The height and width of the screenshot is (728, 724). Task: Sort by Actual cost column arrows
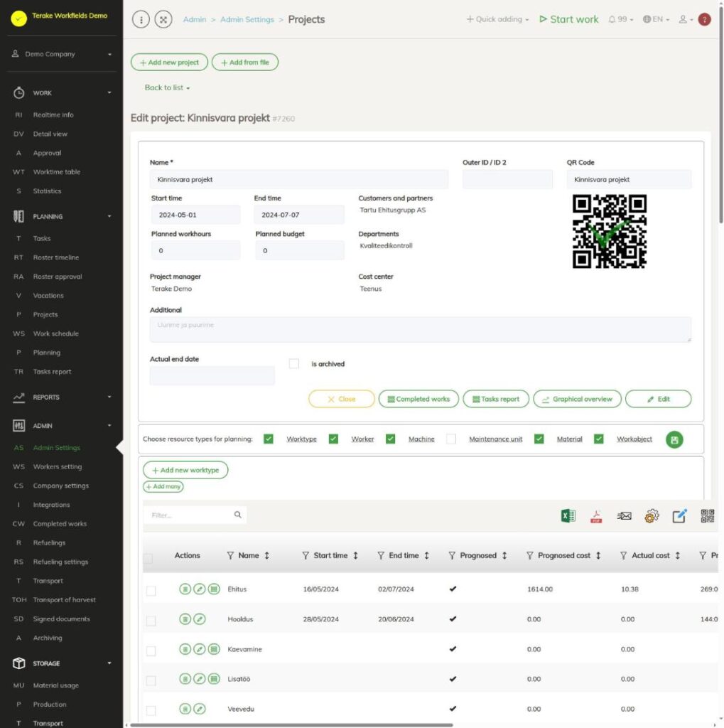[678, 555]
